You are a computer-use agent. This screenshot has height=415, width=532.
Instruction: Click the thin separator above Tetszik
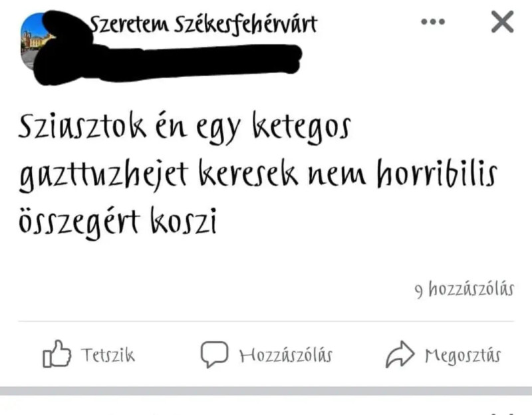coord(266,321)
